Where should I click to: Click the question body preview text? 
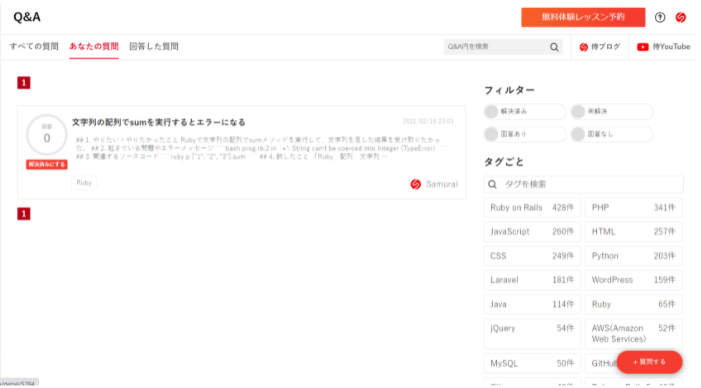tap(261, 148)
